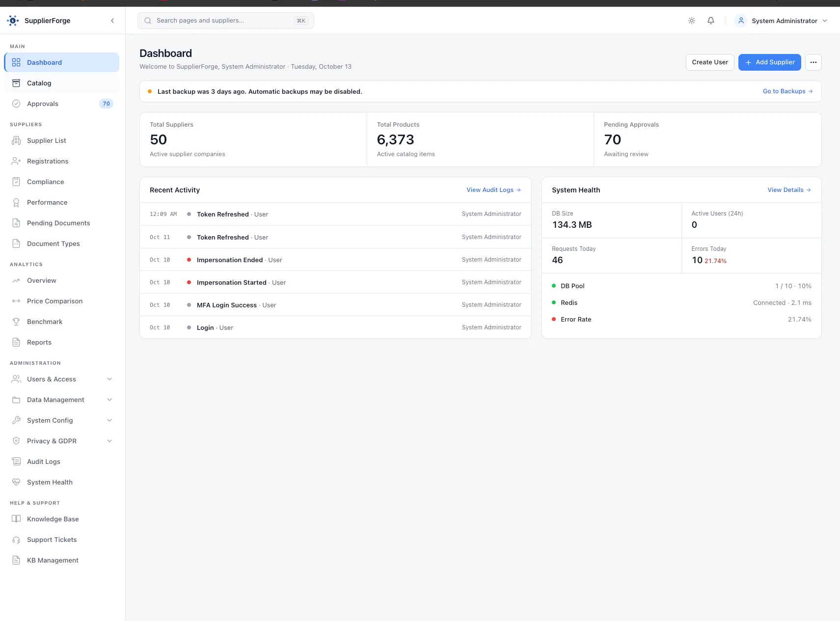This screenshot has height=621, width=840.
Task: Click the System Health heartbeat icon
Action: [x=16, y=482]
